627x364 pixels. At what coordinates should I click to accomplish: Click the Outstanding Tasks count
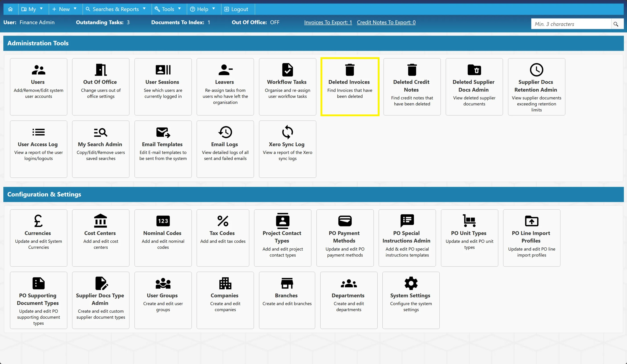pyautogui.click(x=128, y=22)
